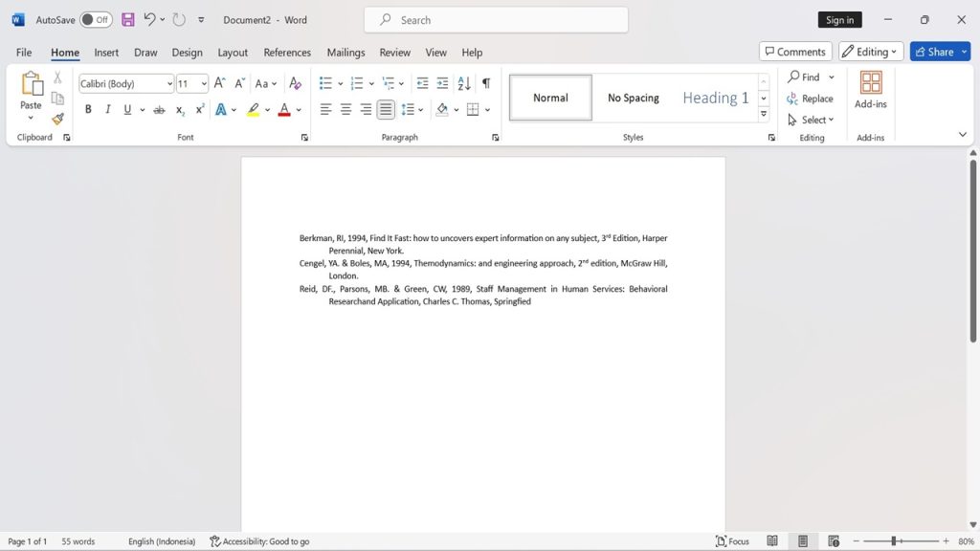Open Change Case Aa dropdown
Screen dimensions: 980x551
coord(266,83)
